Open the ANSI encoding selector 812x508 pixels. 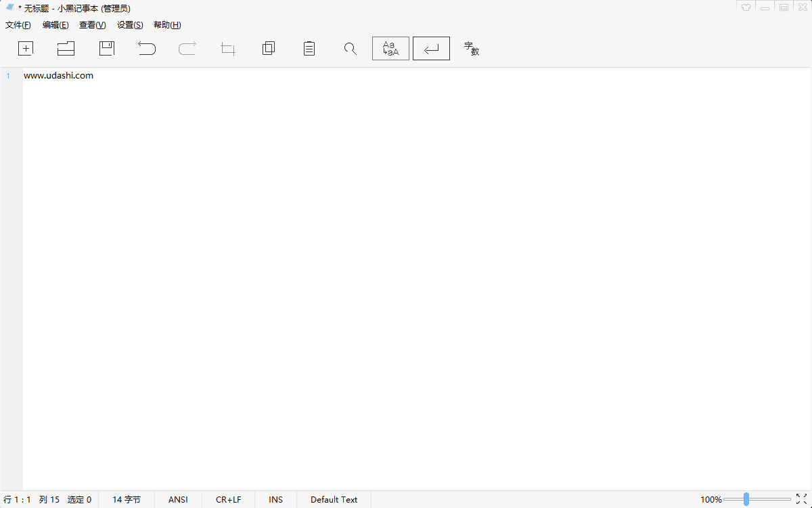coord(178,500)
